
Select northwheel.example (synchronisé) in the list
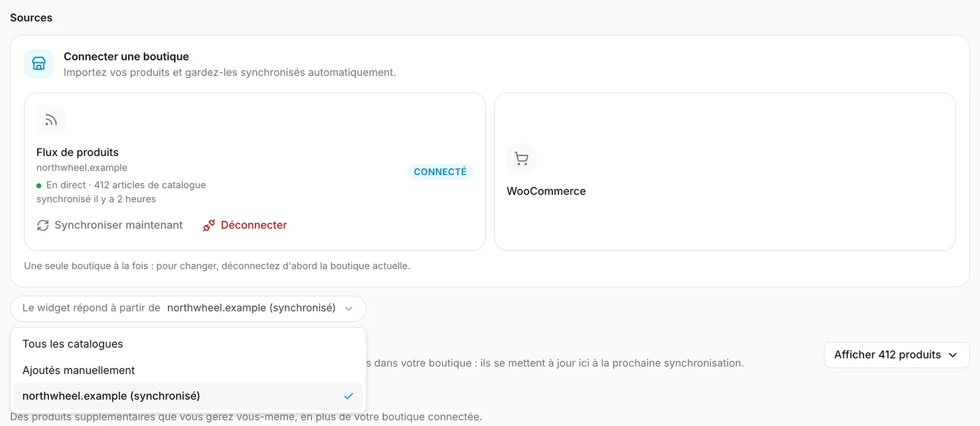coord(188,396)
